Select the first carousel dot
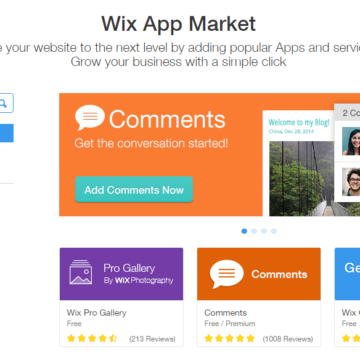The image size is (360, 360). click(244, 231)
